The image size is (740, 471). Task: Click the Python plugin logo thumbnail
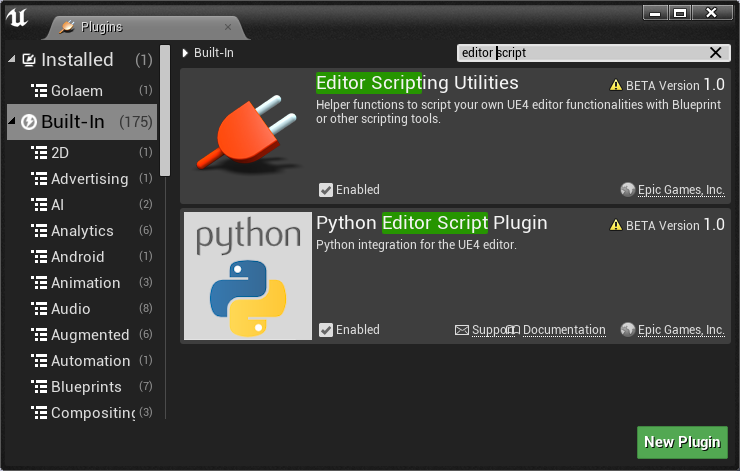248,276
